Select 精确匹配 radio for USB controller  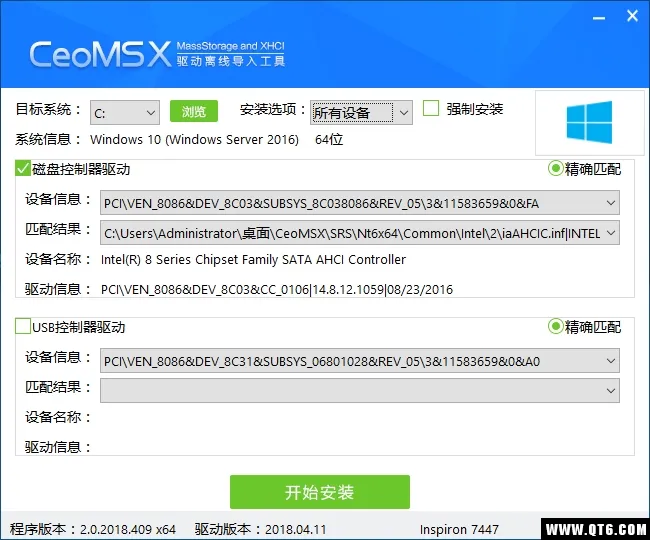[x=555, y=327]
